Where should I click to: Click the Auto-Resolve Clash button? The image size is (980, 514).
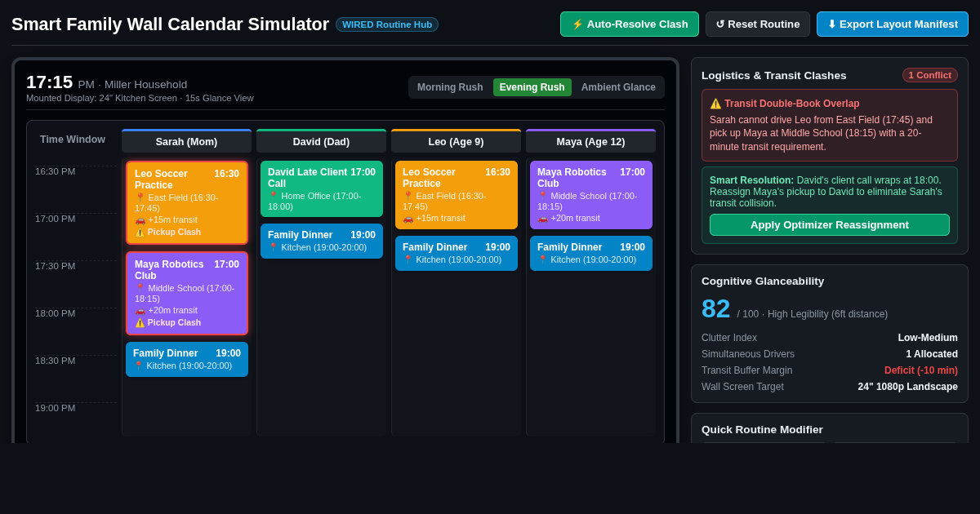(630, 24)
